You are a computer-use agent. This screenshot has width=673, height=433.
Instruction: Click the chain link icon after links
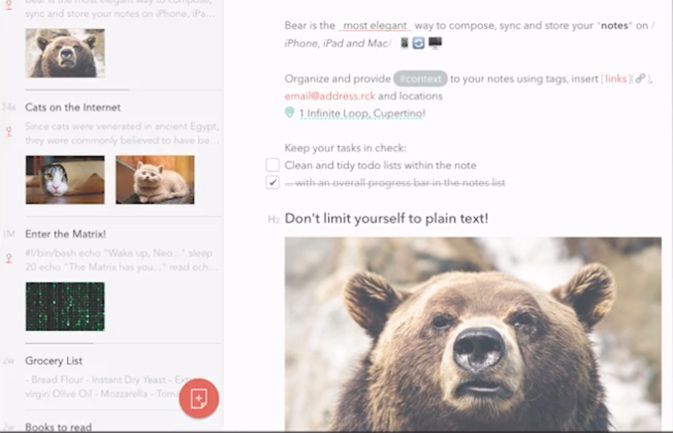coord(640,79)
